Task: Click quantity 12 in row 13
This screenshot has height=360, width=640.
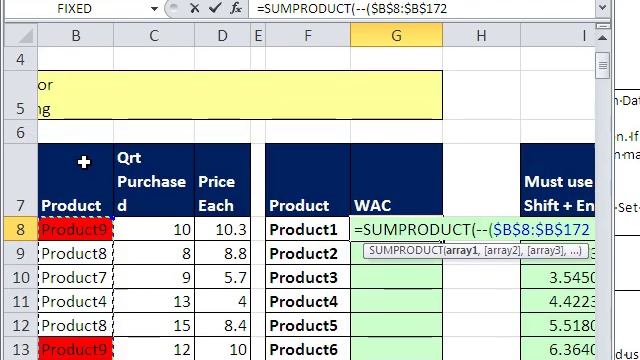Action: 154,349
